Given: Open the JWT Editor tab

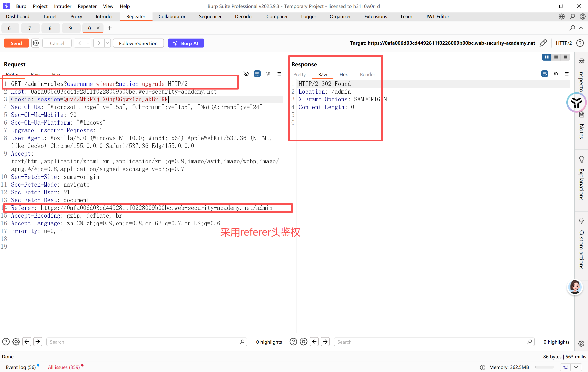Looking at the screenshot, I should [437, 16].
